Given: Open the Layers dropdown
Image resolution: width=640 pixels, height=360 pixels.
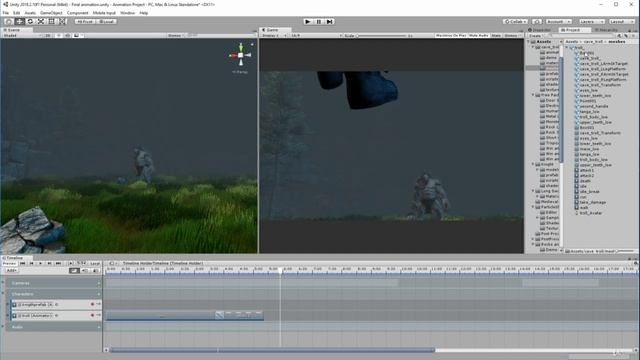Looking at the screenshot, I should pyautogui.click(x=591, y=21).
